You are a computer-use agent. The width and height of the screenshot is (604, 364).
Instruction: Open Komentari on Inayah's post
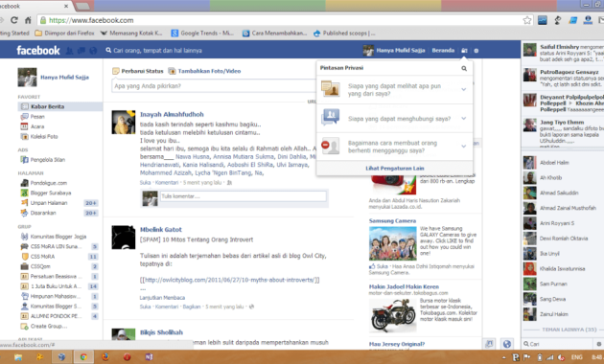[167, 182]
